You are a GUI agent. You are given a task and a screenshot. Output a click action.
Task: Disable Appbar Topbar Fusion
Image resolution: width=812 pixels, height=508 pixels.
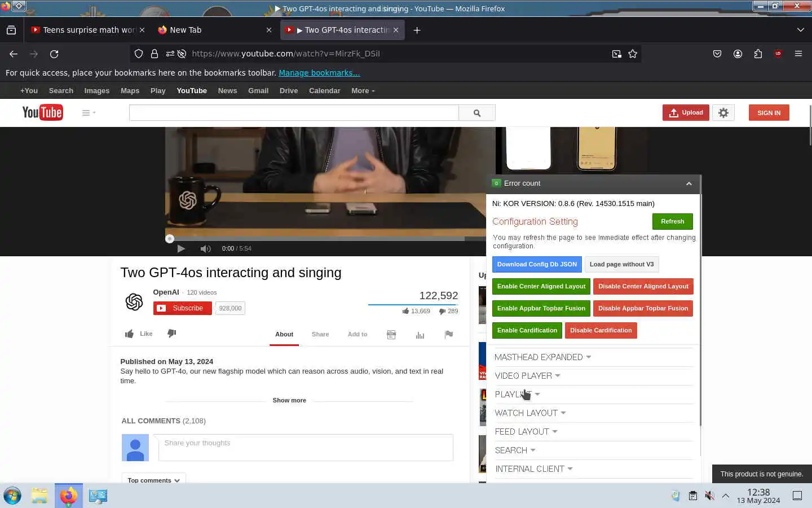pyautogui.click(x=643, y=308)
